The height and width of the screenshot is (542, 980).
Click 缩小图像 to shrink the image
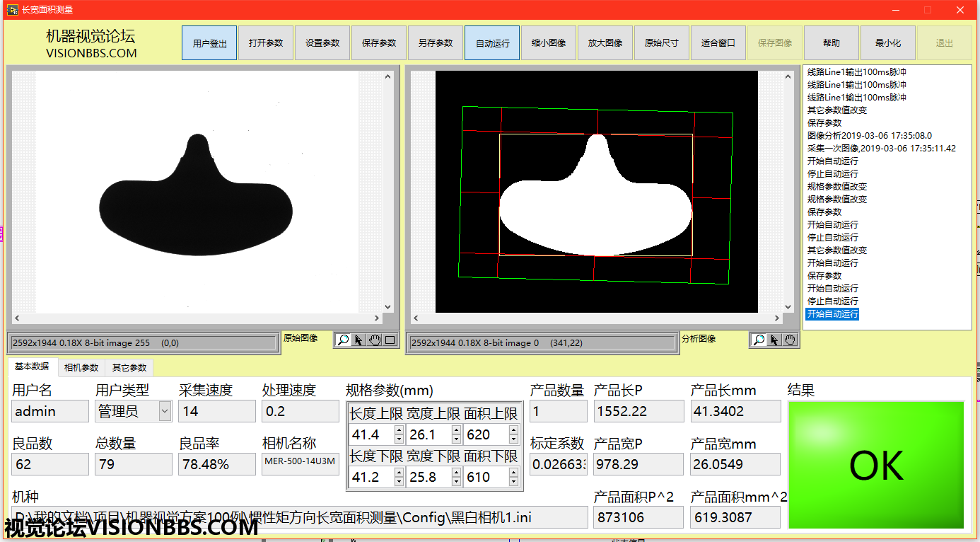click(549, 43)
